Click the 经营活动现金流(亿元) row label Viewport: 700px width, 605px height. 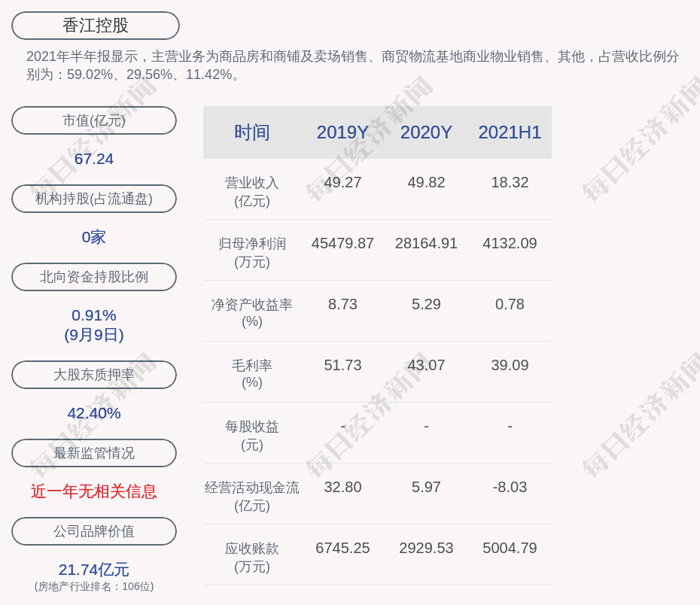251,496
